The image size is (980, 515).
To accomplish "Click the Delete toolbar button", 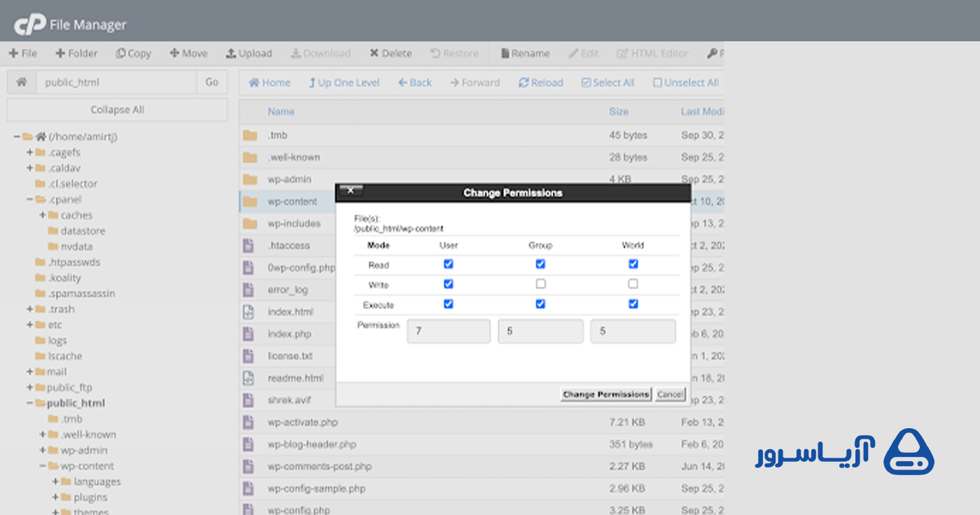I will point(391,53).
